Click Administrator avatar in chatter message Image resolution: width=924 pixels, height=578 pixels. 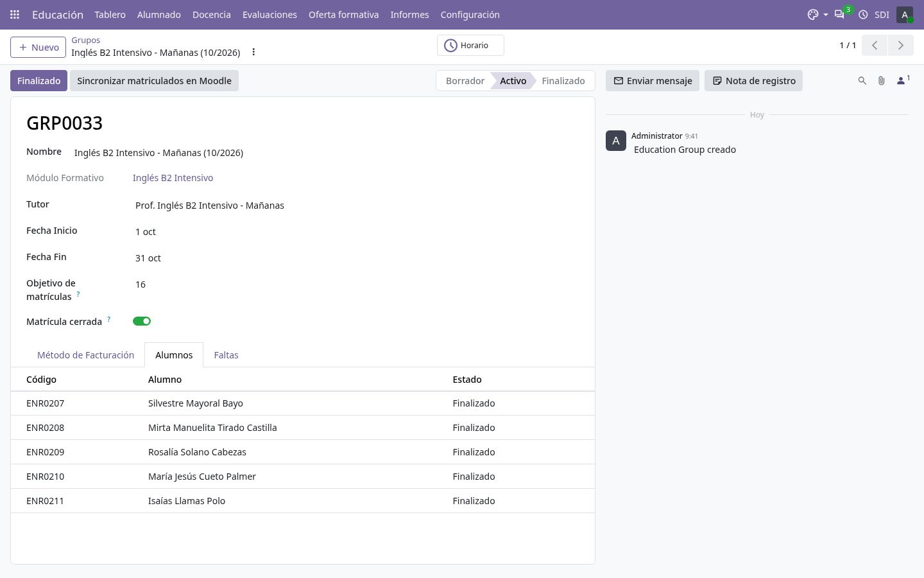(x=616, y=141)
